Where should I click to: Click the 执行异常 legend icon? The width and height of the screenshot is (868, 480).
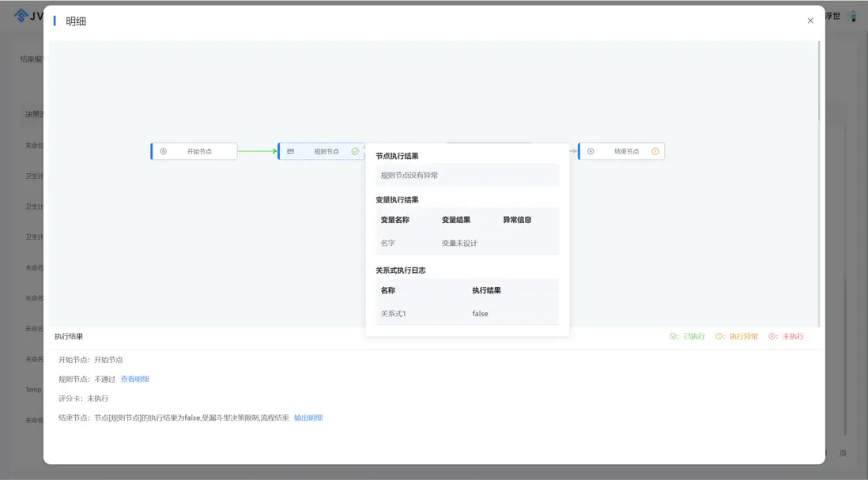coord(719,336)
